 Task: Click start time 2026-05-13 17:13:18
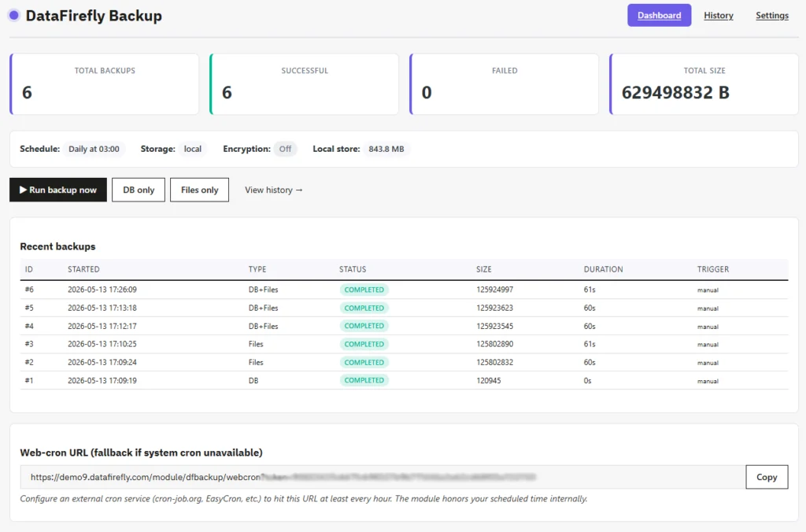click(102, 308)
